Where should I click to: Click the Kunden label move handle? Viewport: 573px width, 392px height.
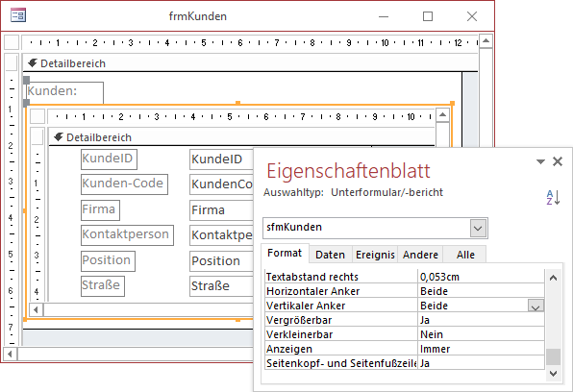pyautogui.click(x=26, y=80)
